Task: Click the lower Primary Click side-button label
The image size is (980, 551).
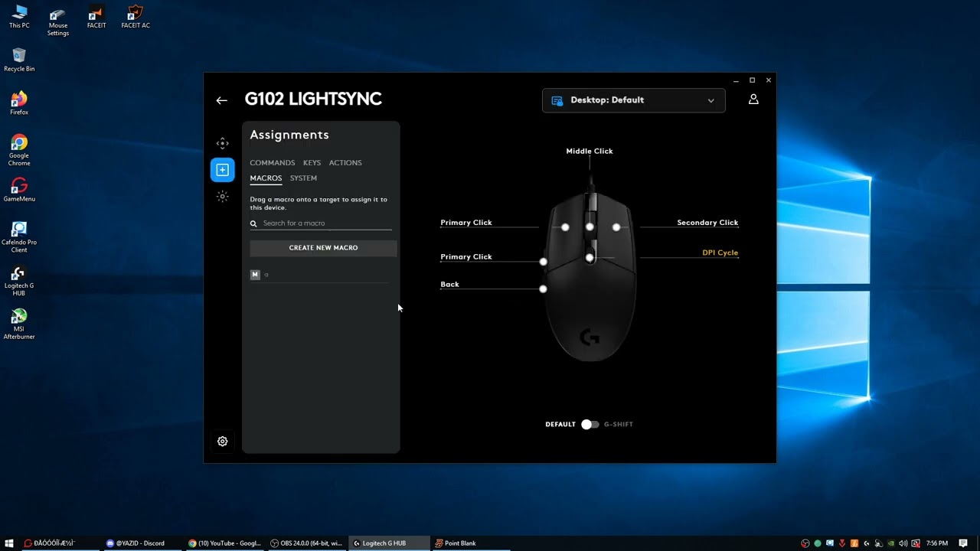Action: 466,257
